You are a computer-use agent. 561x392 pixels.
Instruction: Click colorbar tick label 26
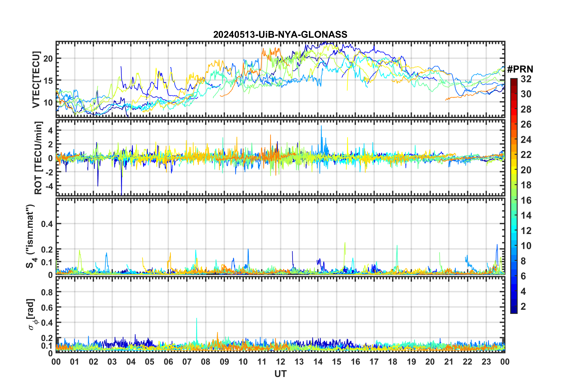point(526,124)
